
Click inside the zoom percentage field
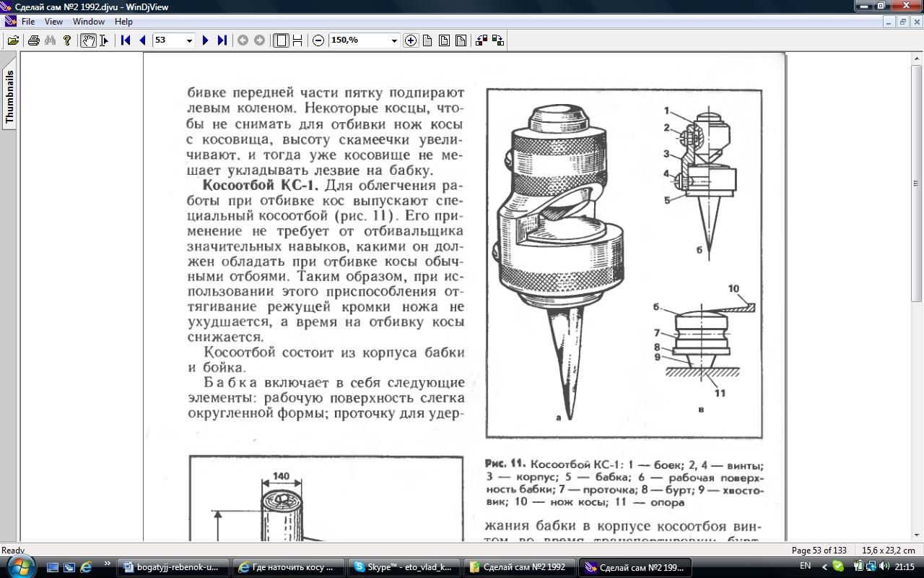(x=359, y=40)
